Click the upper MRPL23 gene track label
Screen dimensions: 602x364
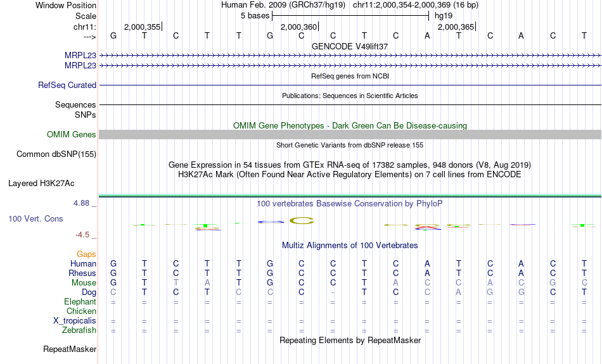[x=80, y=56]
